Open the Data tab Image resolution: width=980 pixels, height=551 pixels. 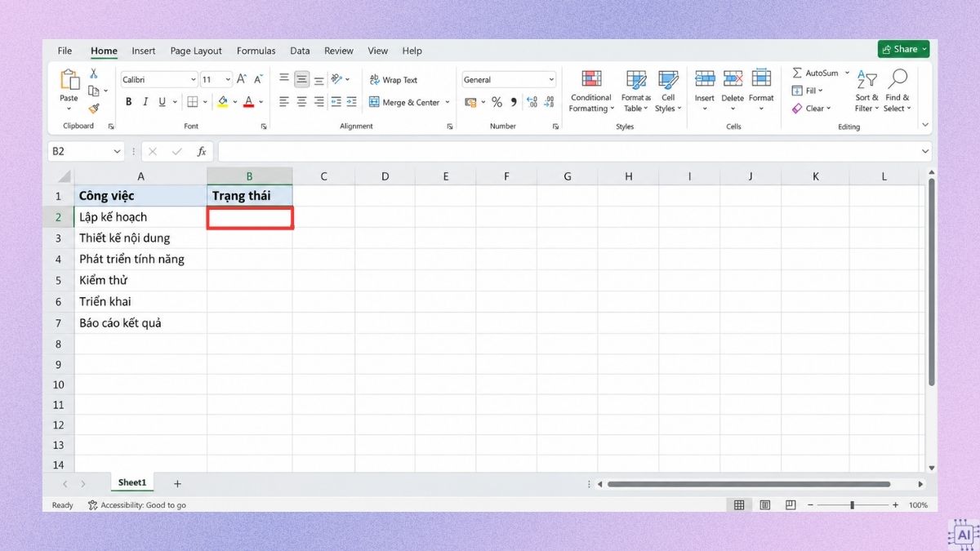(300, 51)
